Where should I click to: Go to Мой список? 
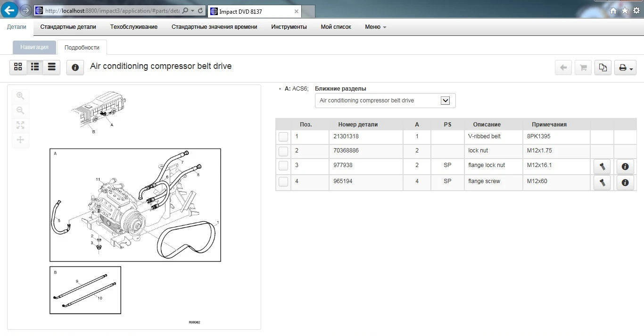pyautogui.click(x=336, y=27)
